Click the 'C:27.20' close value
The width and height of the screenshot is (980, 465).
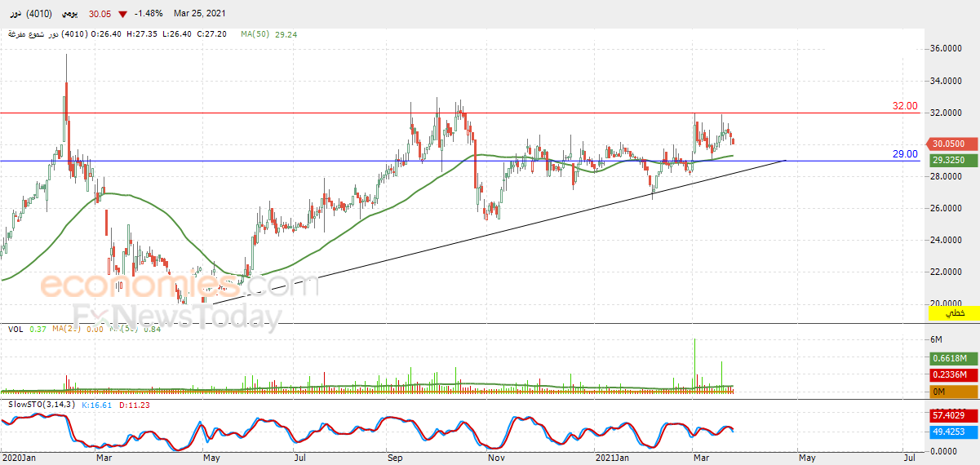coord(212,35)
